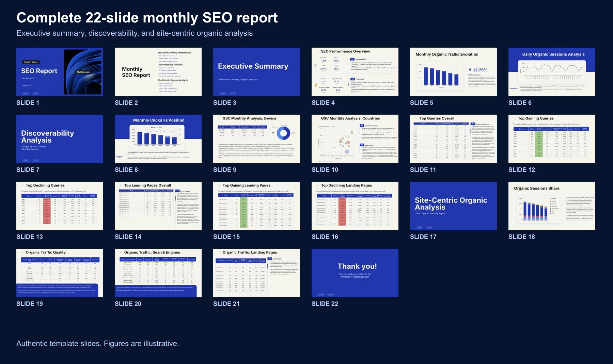The width and height of the screenshot is (613, 364).
Task: Open Organic Traffic: Search Engines thumbnail
Action: pyautogui.click(x=158, y=273)
